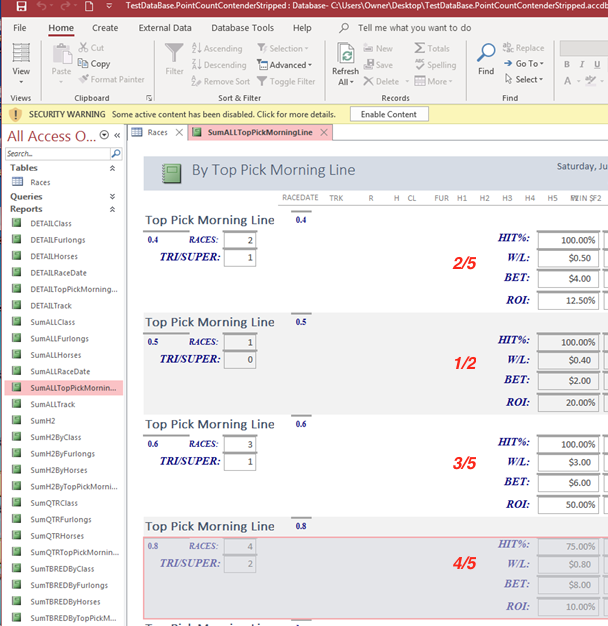
Task: Click the Spelling check button
Action: tap(436, 65)
